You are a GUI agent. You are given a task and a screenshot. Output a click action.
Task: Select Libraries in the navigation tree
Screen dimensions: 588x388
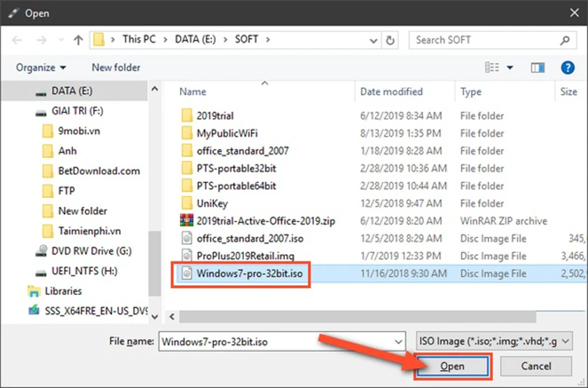pyautogui.click(x=63, y=291)
